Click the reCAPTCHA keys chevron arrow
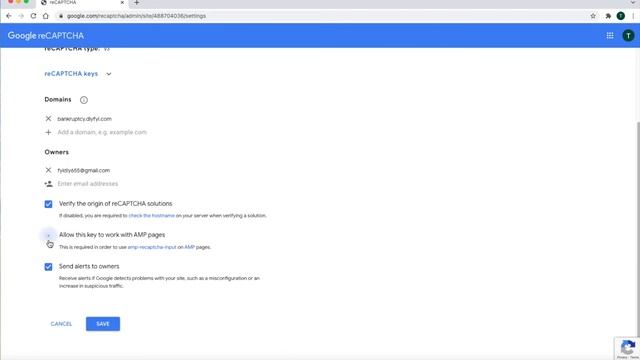This screenshot has width=640, height=360. [x=109, y=74]
